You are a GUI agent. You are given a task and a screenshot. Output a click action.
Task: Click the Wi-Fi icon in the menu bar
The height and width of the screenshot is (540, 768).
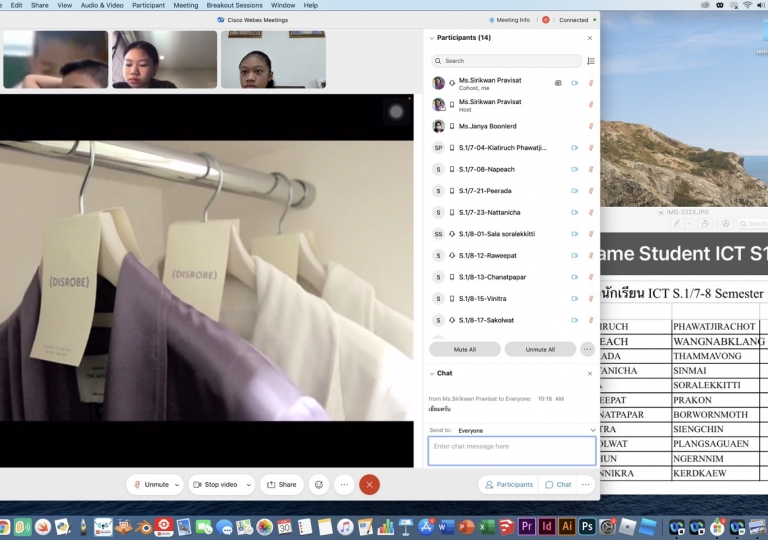point(747,5)
